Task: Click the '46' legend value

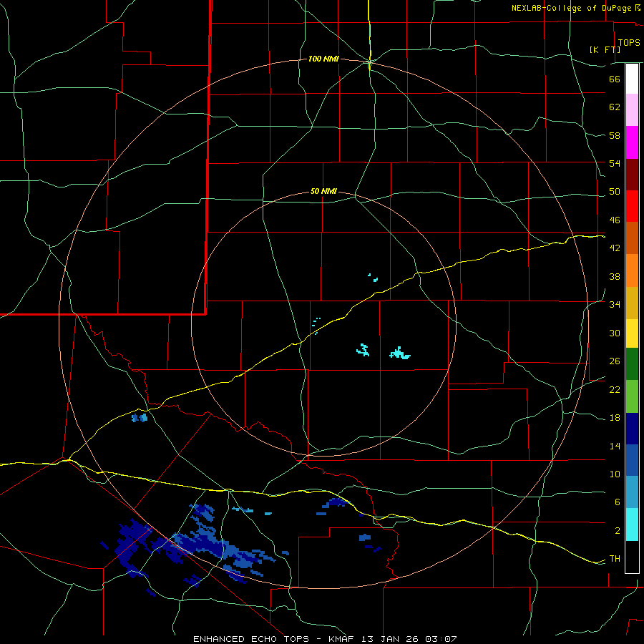Action: (x=615, y=220)
